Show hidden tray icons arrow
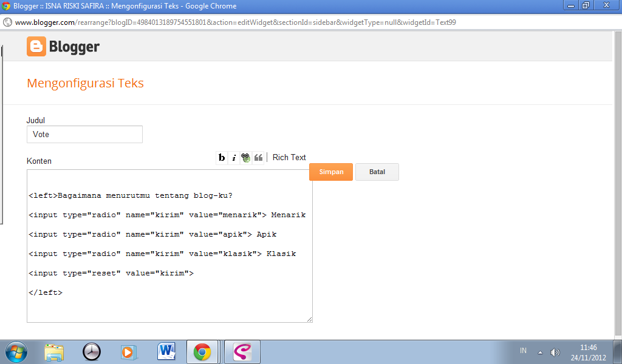Viewport: 622px width, 364px height. coord(540,352)
